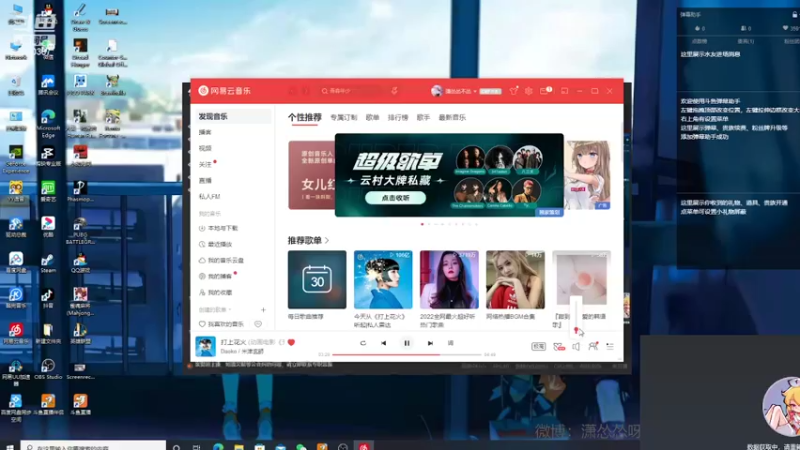Open the 女儿红 banner on left
Image resolution: width=800 pixels, height=450 pixels.
coord(311,175)
